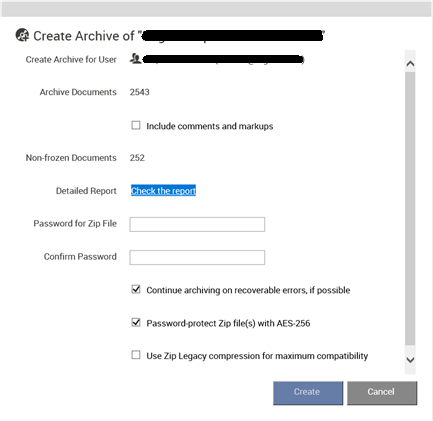Focus the Password for Zip File field
Screen dimensions: 433x421
[x=197, y=224]
